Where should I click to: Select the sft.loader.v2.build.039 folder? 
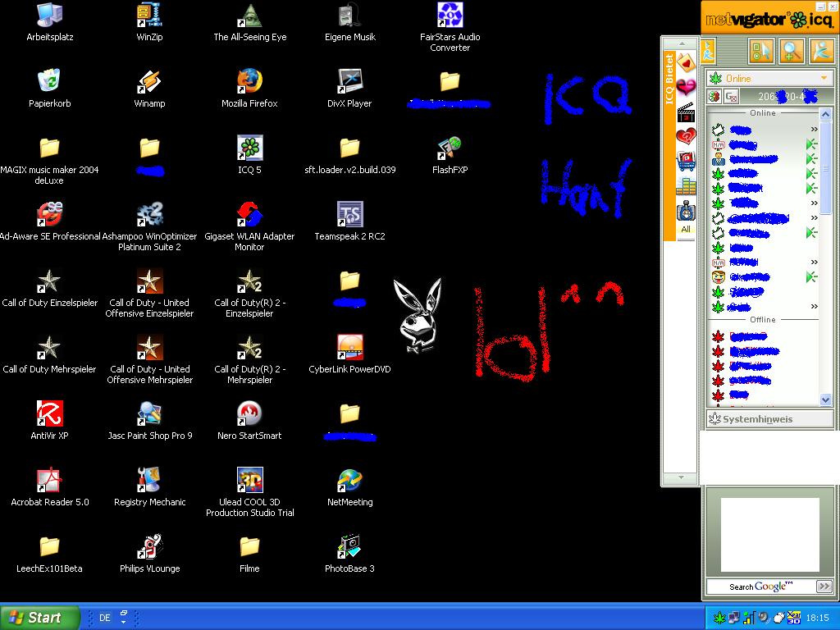[x=349, y=155]
